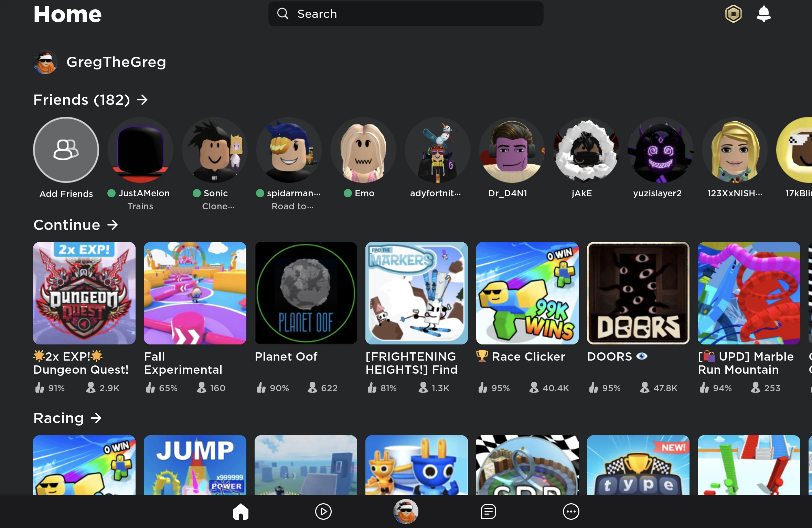Open the Race Clicker game title
This screenshot has height=528, width=812.
[528, 357]
